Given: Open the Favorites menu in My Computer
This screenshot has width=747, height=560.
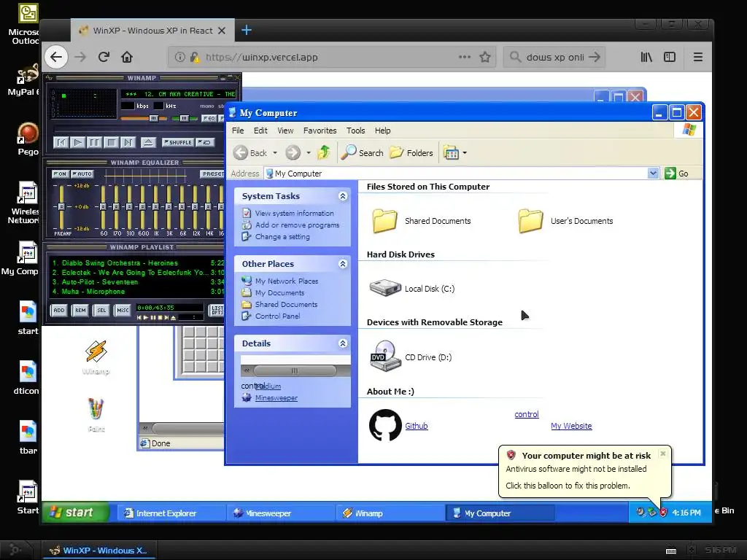Looking at the screenshot, I should (x=320, y=131).
